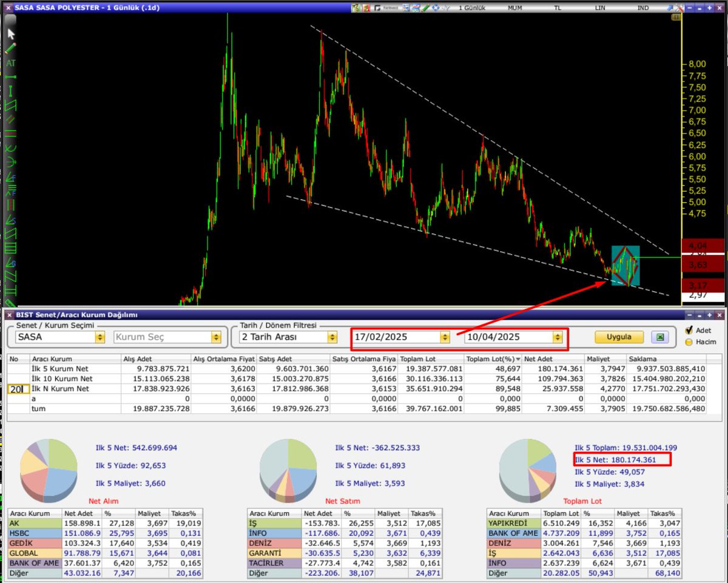This screenshot has height=583, width=728.
Task: Select the tum total row
Action: [x=357, y=409]
